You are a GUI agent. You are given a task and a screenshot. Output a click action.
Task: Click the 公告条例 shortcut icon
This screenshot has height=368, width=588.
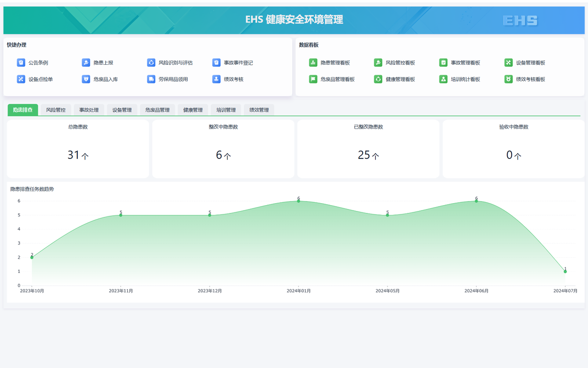point(21,63)
